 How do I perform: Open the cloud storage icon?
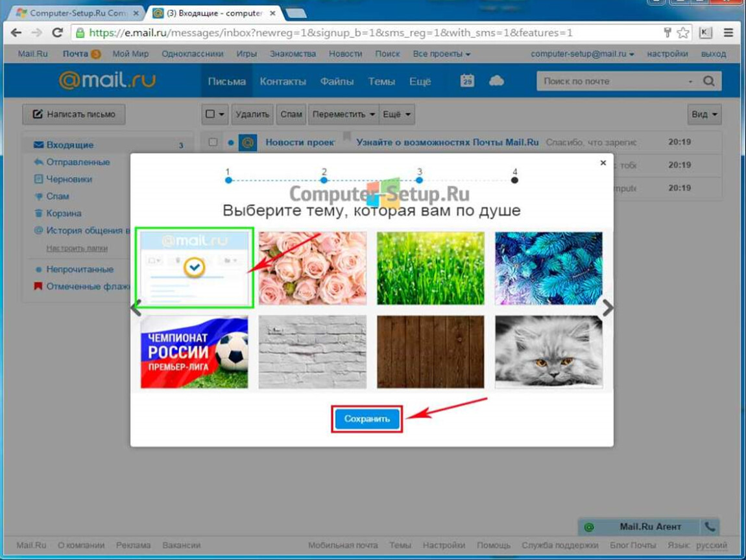(496, 81)
